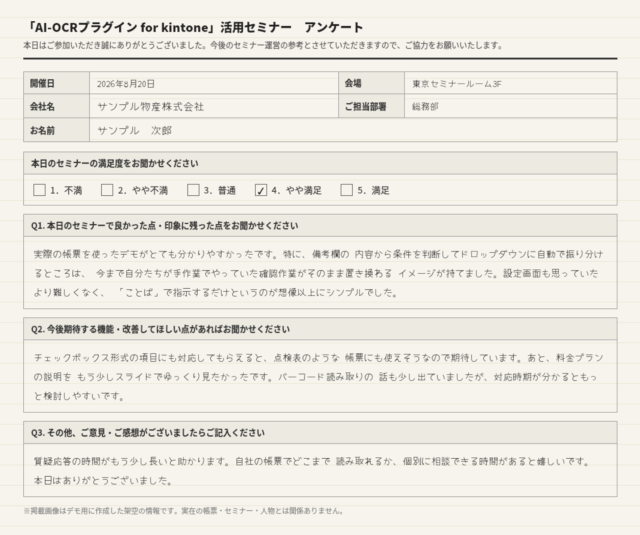The height and width of the screenshot is (535, 640).
Task: Click the title 'AI-OCRプラグイン for kintone 活用セミナー アンケート'
Action: (x=193, y=27)
